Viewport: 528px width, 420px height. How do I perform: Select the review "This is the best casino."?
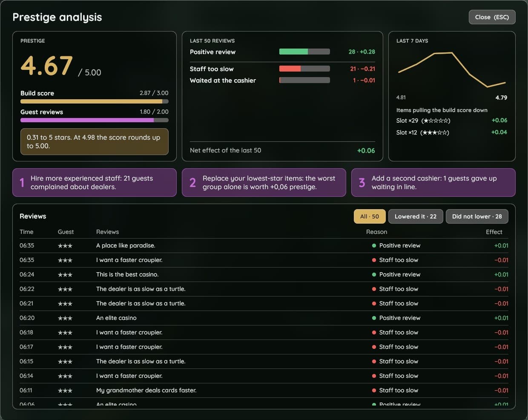[127, 274]
